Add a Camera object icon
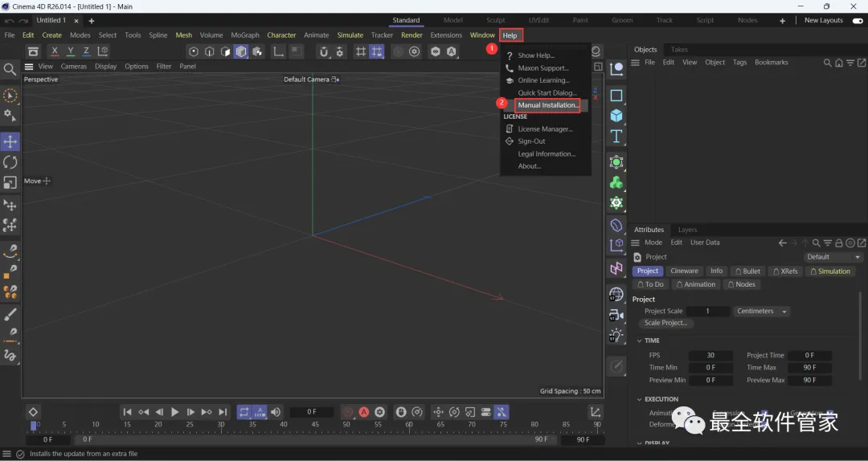Viewport: 868px width, 461px height. click(616, 316)
